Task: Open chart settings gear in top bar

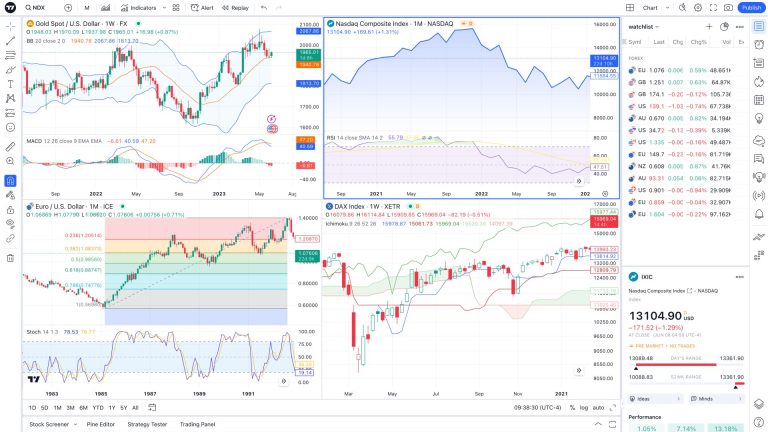Action: point(698,8)
